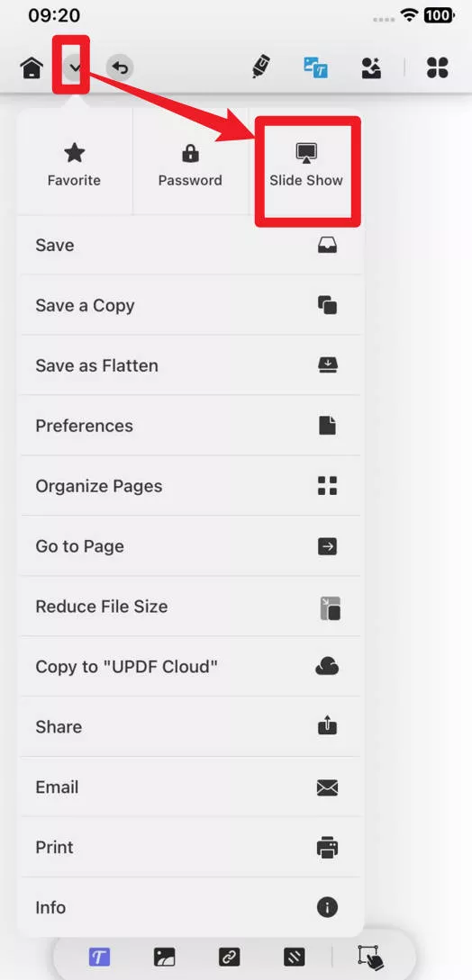Tap the Info circle icon
This screenshot has width=472, height=980.
tap(327, 907)
